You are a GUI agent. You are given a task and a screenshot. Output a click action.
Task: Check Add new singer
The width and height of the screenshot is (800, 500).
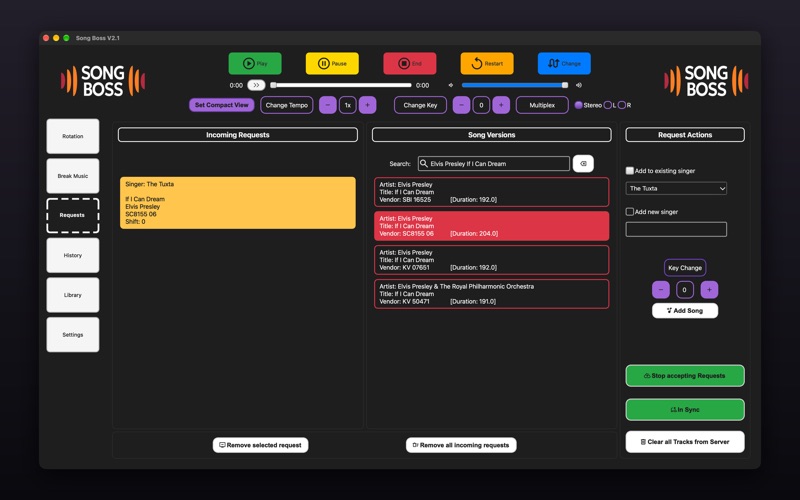tap(630, 212)
